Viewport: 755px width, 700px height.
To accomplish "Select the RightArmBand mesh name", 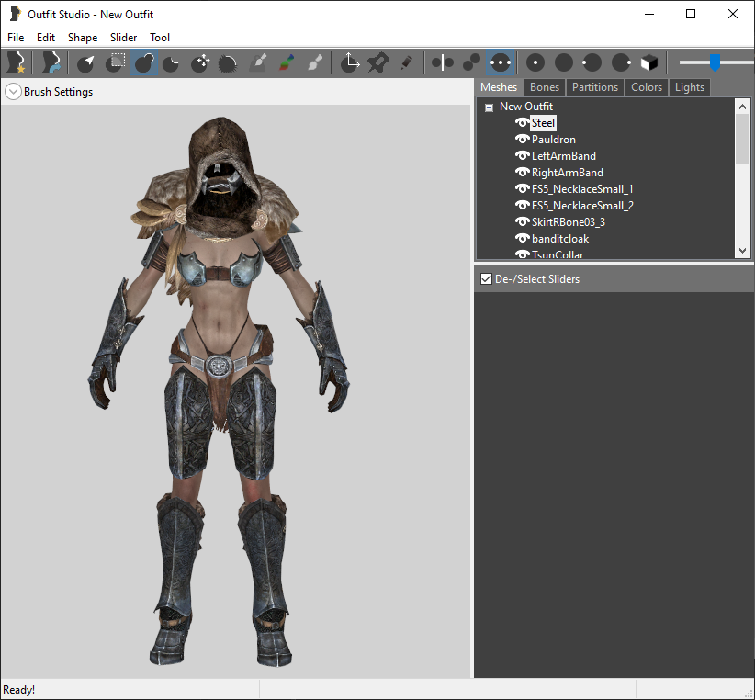I will click(568, 172).
